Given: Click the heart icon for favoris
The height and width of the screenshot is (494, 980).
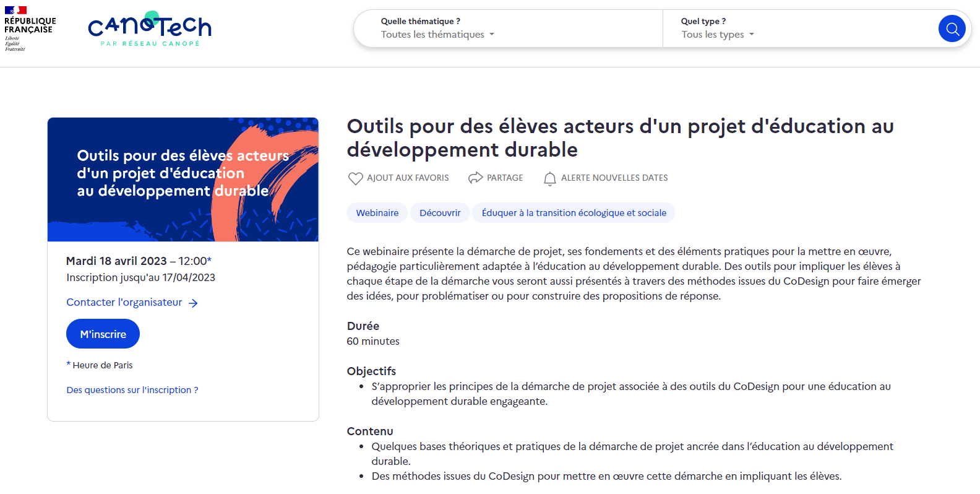Looking at the screenshot, I should tap(355, 178).
